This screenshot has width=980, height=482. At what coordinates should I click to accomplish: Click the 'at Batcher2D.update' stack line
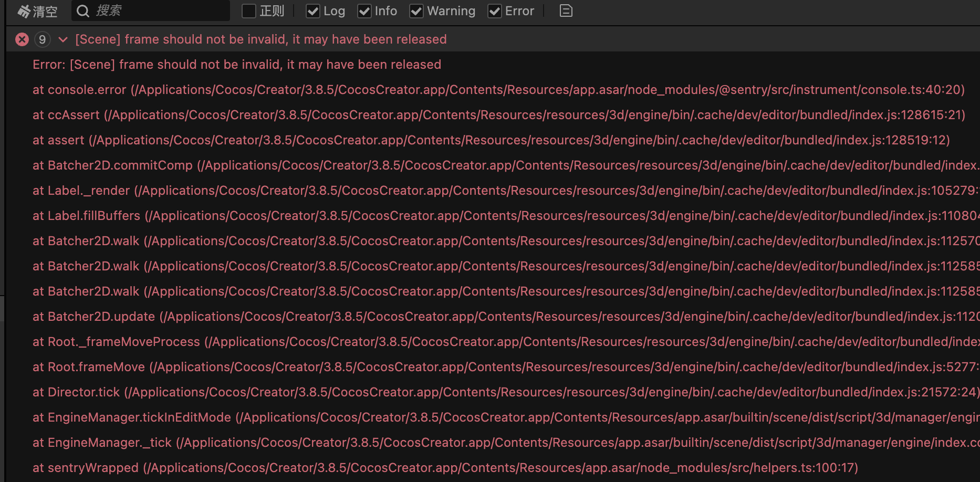(506, 317)
